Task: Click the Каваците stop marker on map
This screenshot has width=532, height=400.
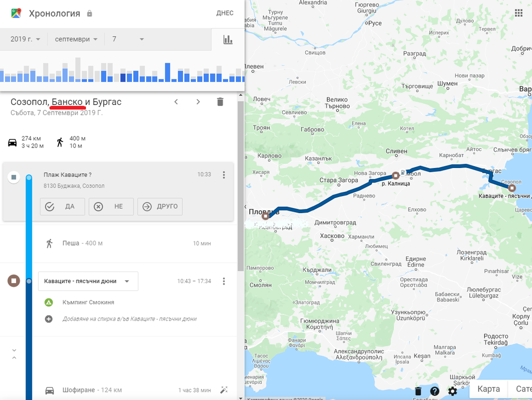Action: coord(512,188)
